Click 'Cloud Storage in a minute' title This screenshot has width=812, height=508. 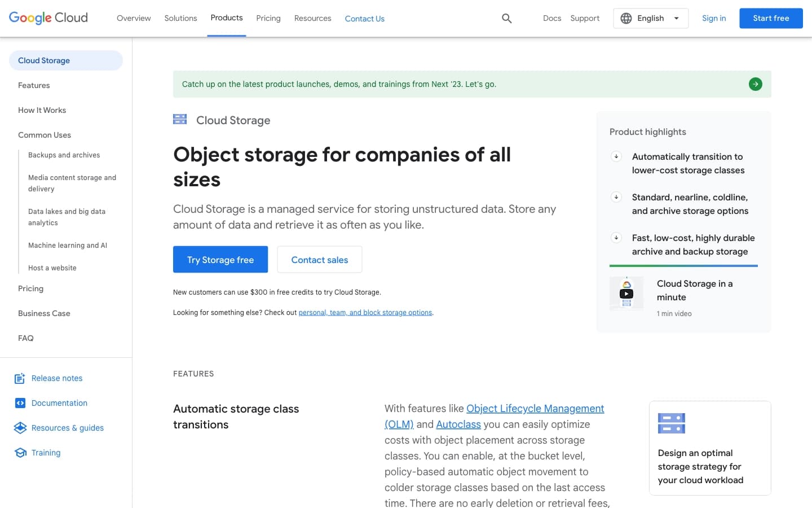[x=695, y=291]
